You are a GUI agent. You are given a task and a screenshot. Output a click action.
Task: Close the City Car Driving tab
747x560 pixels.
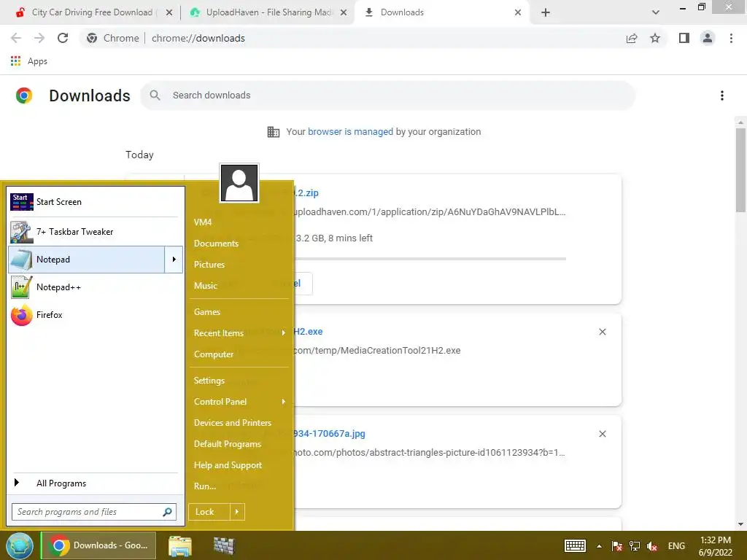pyautogui.click(x=169, y=12)
